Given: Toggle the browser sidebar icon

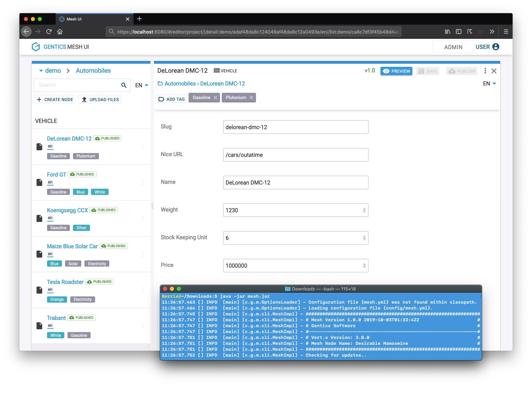Looking at the screenshot, I should (459, 32).
